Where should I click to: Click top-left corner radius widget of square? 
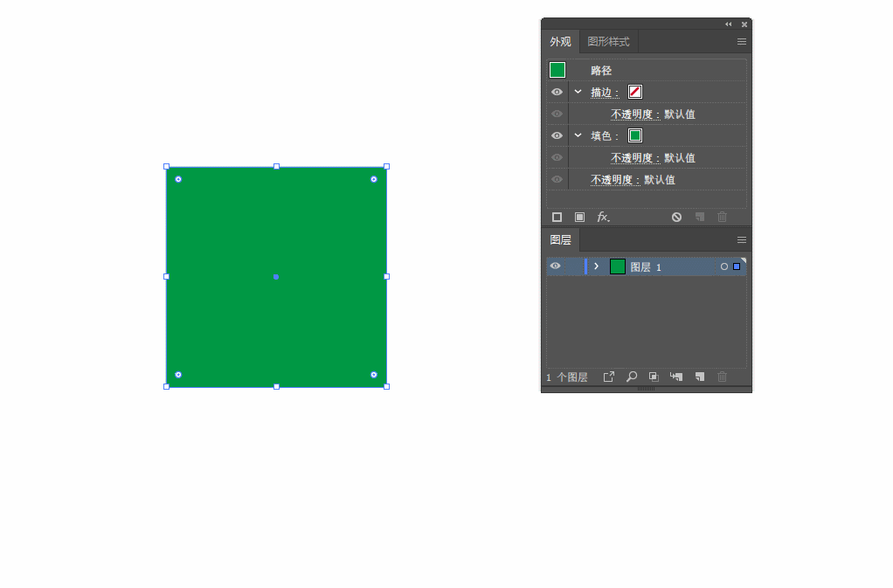point(178,179)
